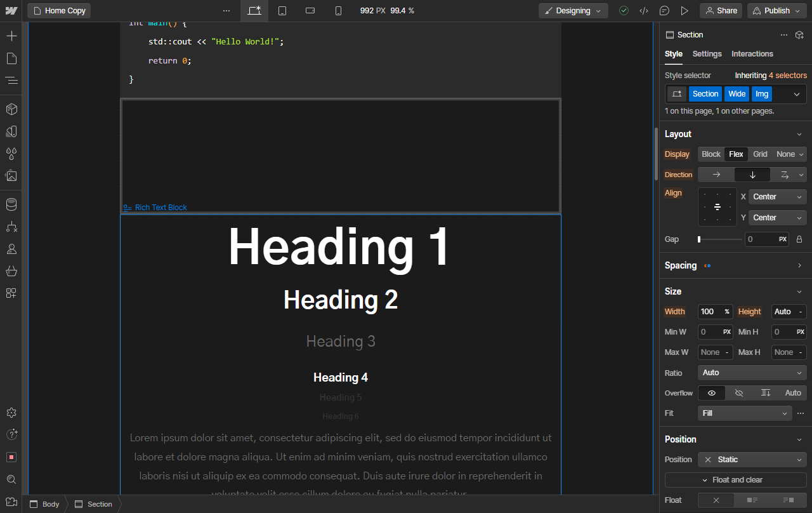Open the Ecommerce basket panel
This screenshot has width=812, height=513.
click(x=11, y=271)
